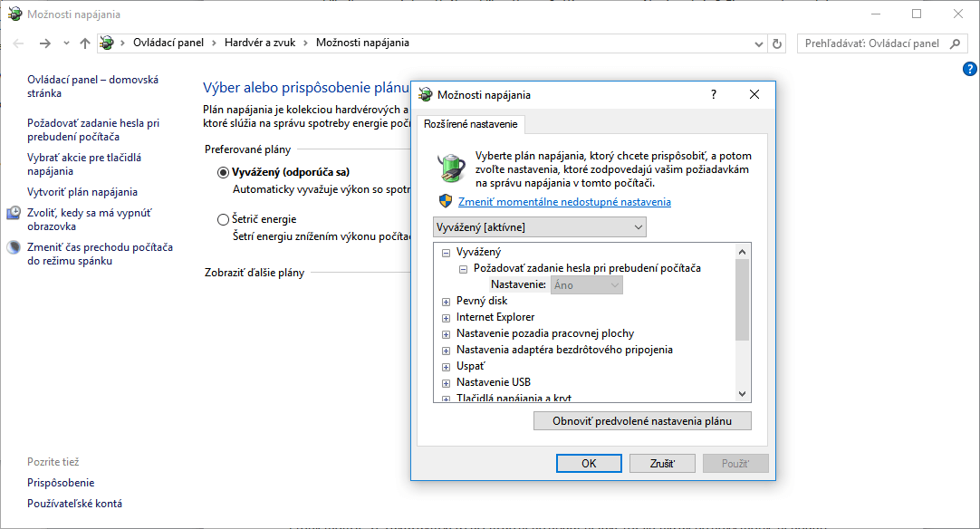Image resolution: width=980 pixels, height=529 pixels.
Task: Click the moon icon for sleep settings
Action: click(x=14, y=247)
